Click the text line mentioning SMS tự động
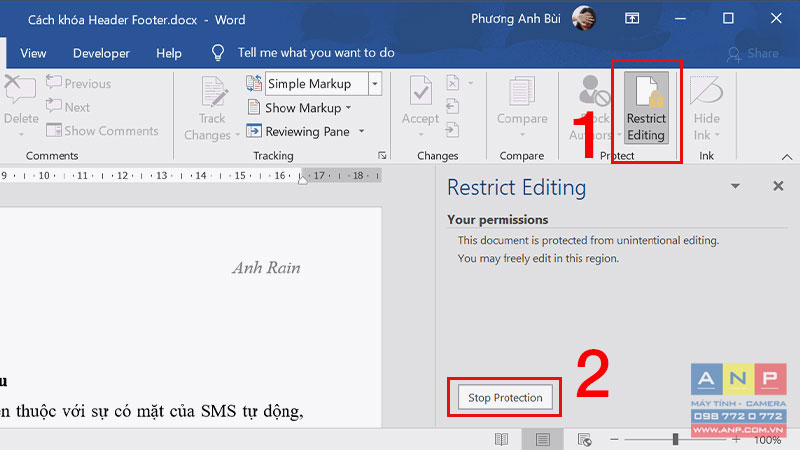Screen dimensions: 800x450 (152, 411)
